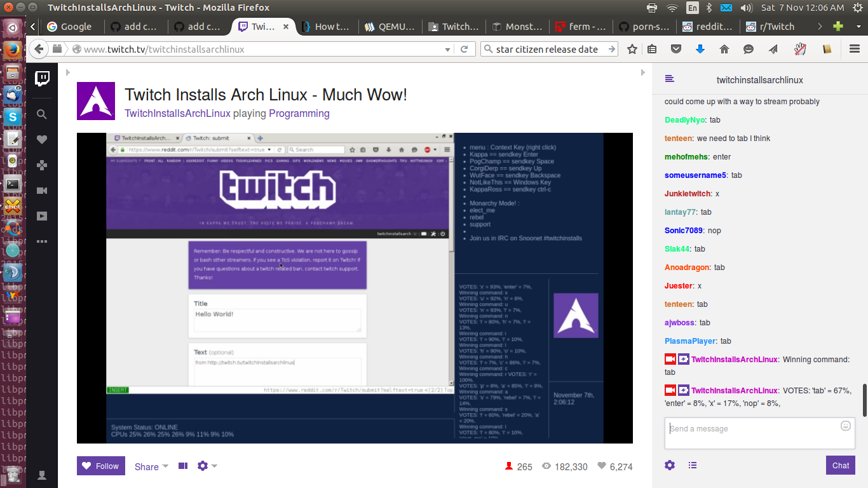Open the user profile icon in Twitch sidebar
Screen dimensions: 868x488
[x=42, y=475]
